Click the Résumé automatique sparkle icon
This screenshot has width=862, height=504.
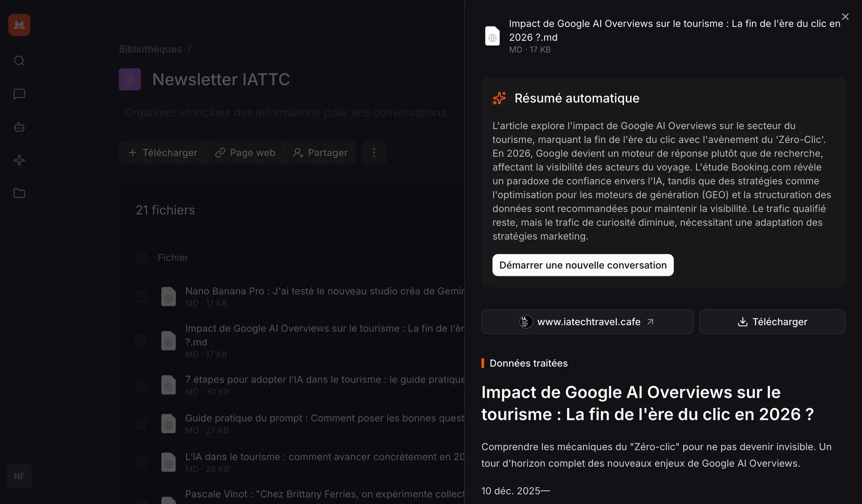click(499, 98)
